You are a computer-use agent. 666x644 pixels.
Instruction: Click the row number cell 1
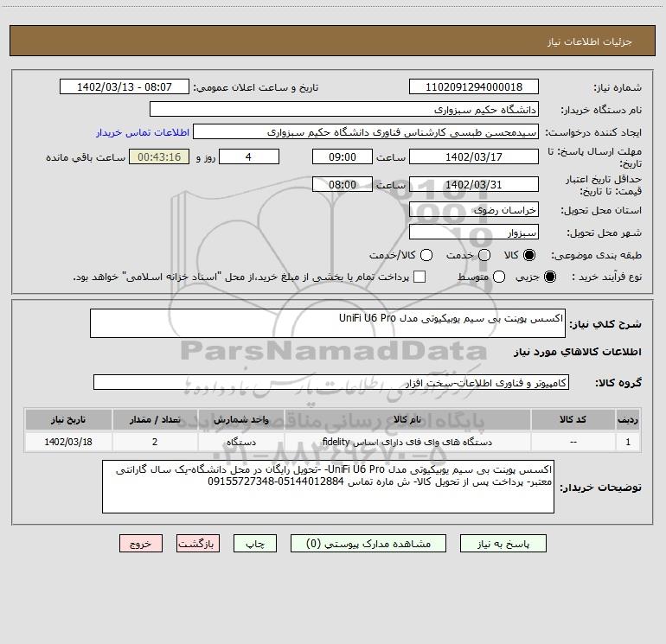628,442
